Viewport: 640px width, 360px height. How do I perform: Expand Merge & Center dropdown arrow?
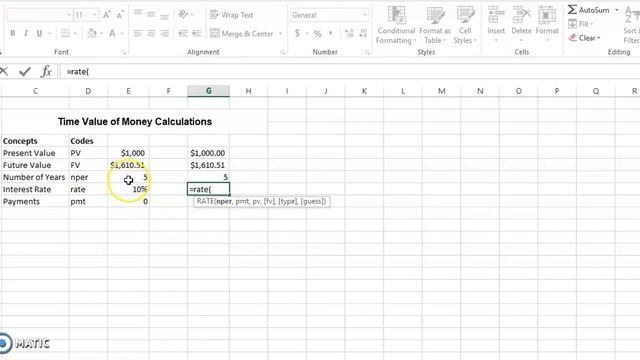(x=280, y=33)
